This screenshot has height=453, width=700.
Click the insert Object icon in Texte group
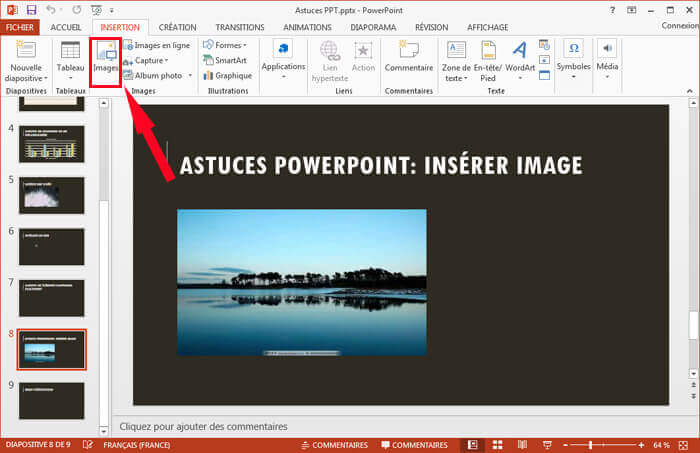pyautogui.click(x=544, y=75)
